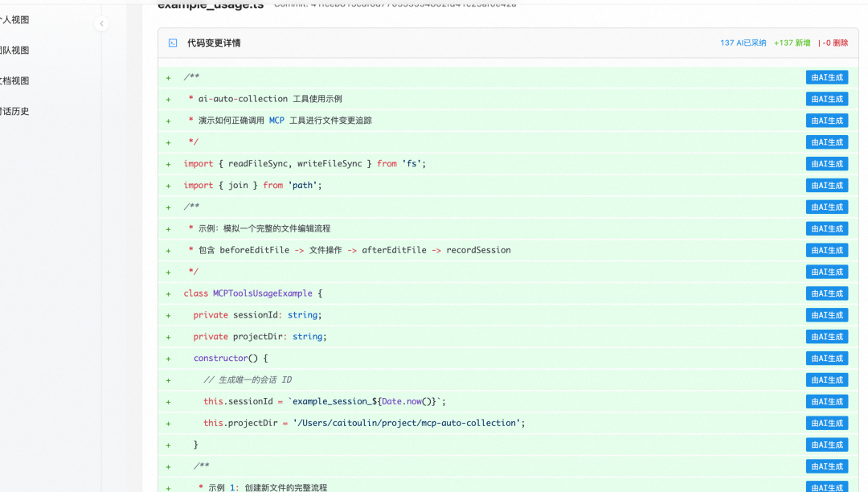
Task: Click the 137 AI已采纳 statistic
Action: pos(743,43)
